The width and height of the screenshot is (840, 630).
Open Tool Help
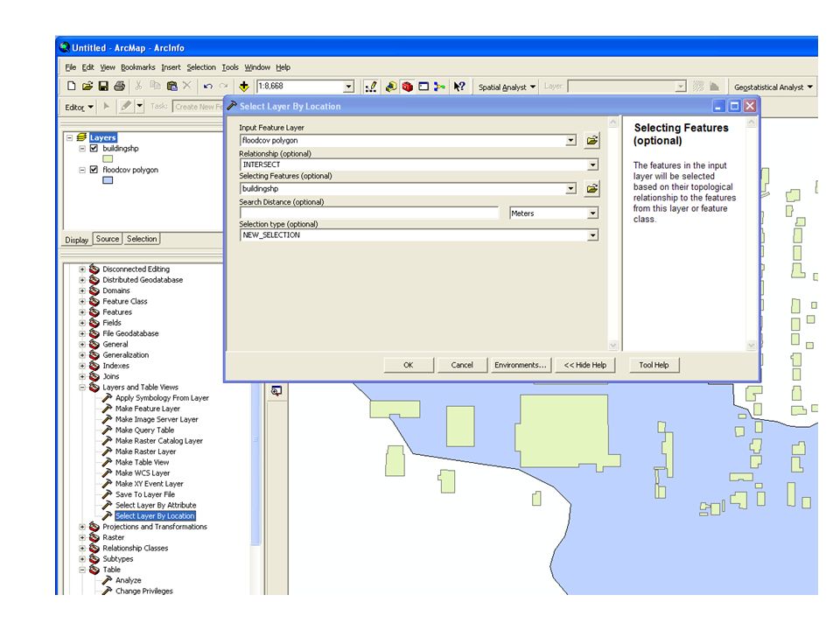(654, 365)
